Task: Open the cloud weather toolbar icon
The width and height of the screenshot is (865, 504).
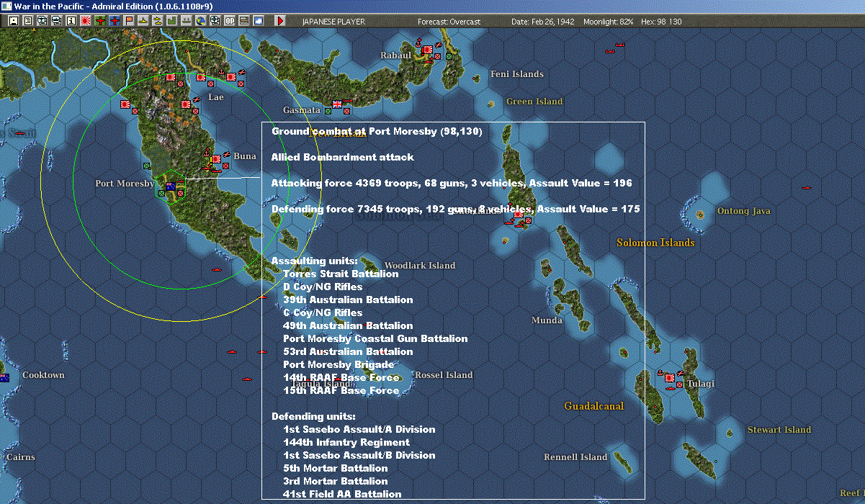Action: (x=259, y=21)
